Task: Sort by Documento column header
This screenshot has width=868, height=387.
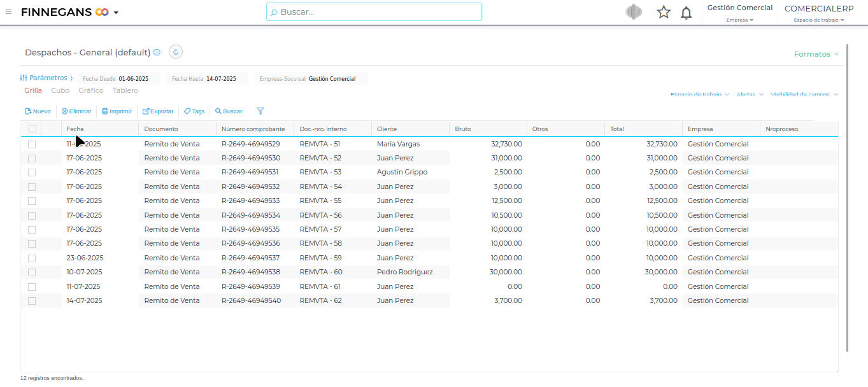Action: 177,129
